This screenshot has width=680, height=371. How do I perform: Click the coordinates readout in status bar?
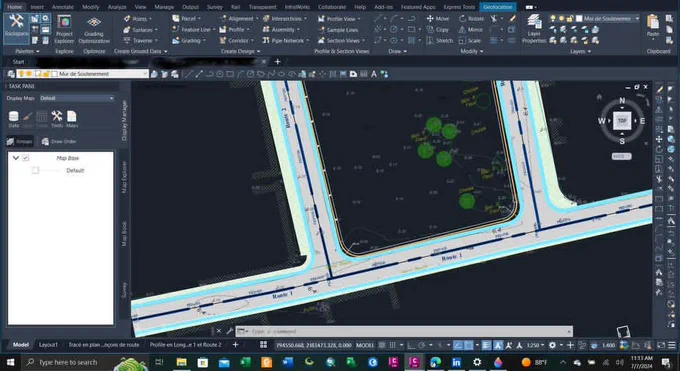coord(314,345)
